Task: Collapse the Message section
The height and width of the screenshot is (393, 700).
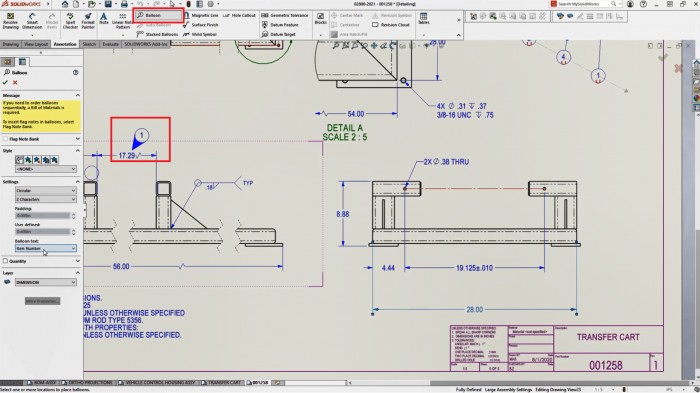Action: (78, 95)
